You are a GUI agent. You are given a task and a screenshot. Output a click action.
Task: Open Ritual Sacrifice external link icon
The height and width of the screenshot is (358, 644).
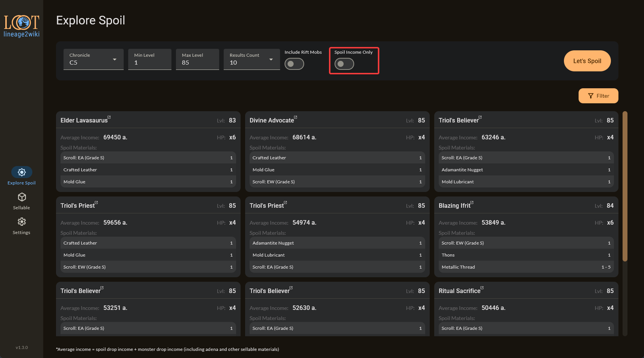[482, 288]
